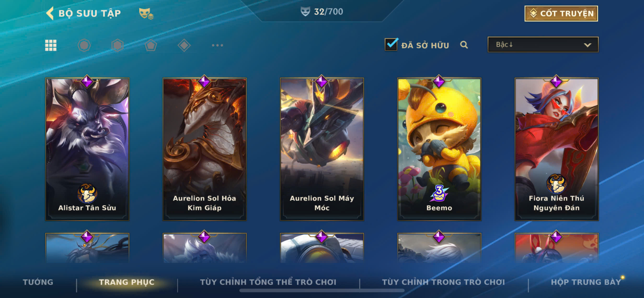This screenshot has width=644, height=298.
Task: Uncheck the Đã Sở Hữu checkbox
Action: [391, 44]
